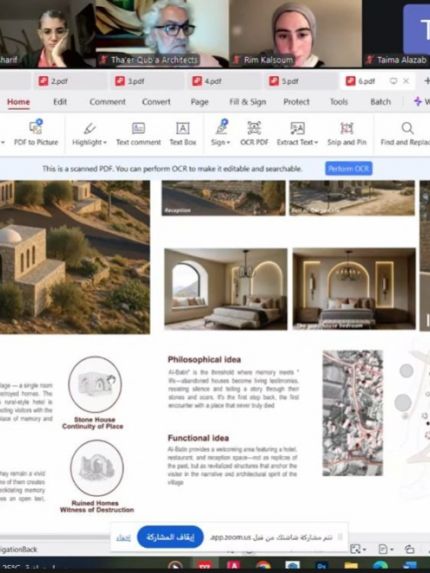The image size is (430, 573).
Task: Click the Stone House circular sketch
Action: [x=95, y=384]
